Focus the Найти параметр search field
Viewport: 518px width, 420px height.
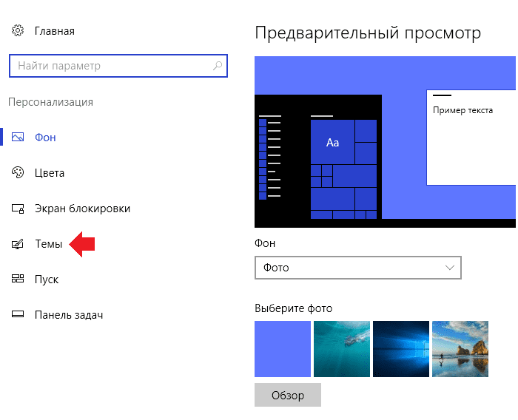118,66
